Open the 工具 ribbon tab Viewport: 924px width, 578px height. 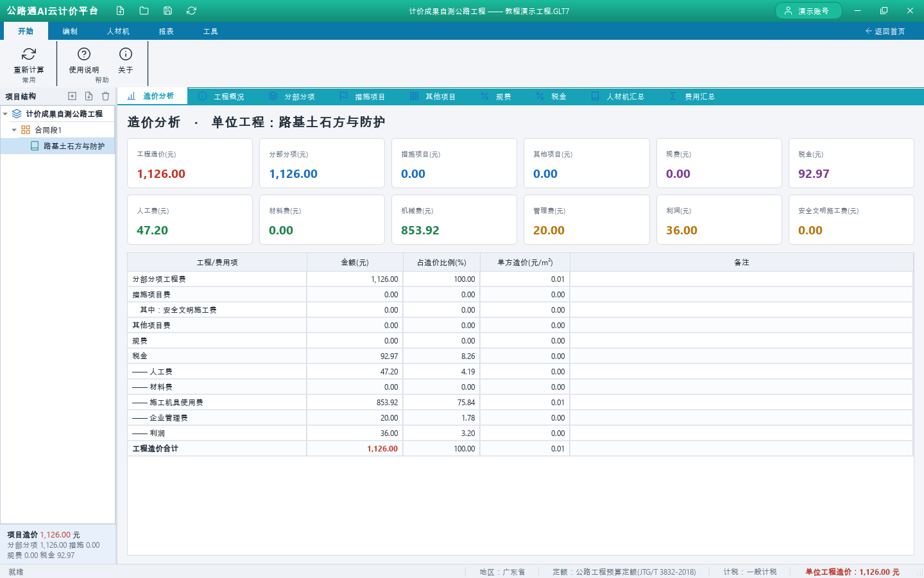tap(210, 31)
